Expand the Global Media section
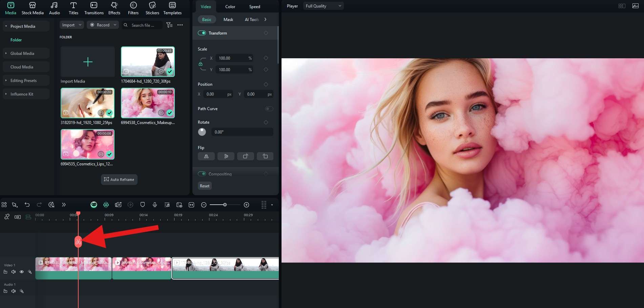The image size is (644, 308). click(x=6, y=53)
